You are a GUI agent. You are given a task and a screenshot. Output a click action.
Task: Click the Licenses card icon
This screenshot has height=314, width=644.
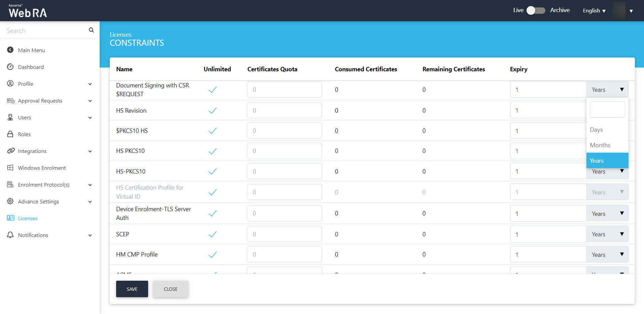tap(10, 218)
